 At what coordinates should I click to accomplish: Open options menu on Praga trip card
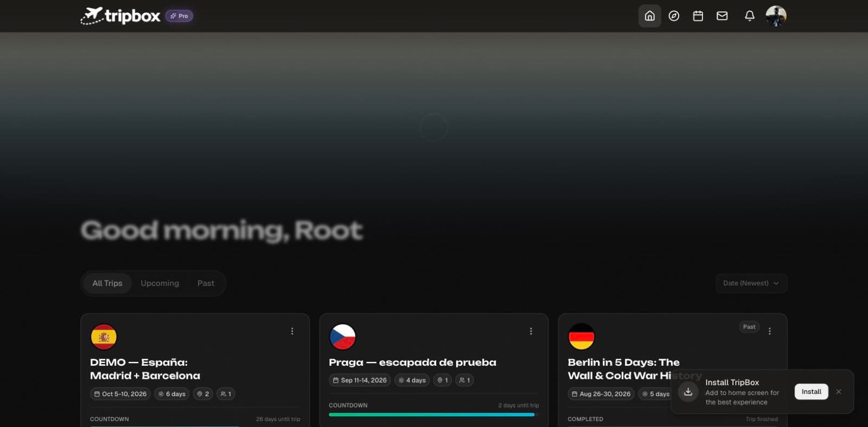(x=531, y=331)
